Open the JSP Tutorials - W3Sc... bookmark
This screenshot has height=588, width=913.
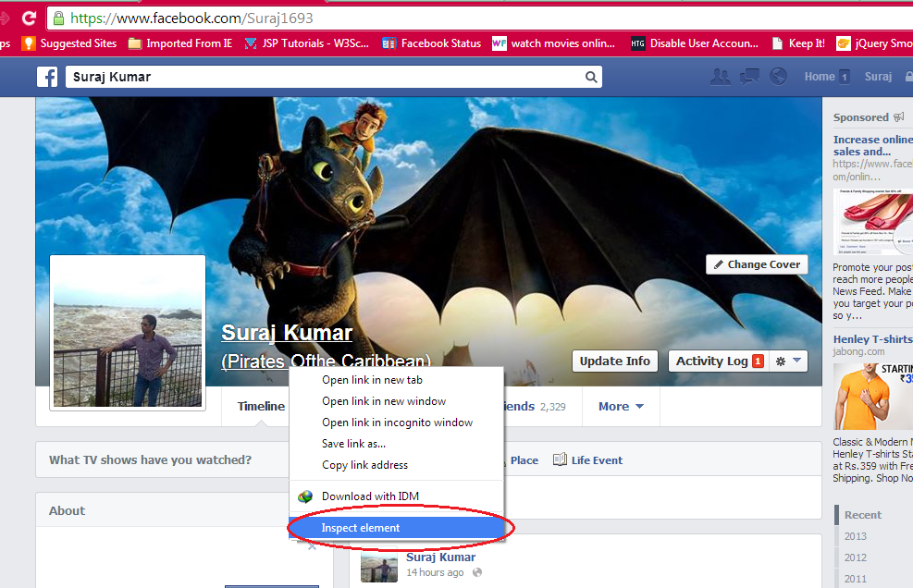(306, 43)
